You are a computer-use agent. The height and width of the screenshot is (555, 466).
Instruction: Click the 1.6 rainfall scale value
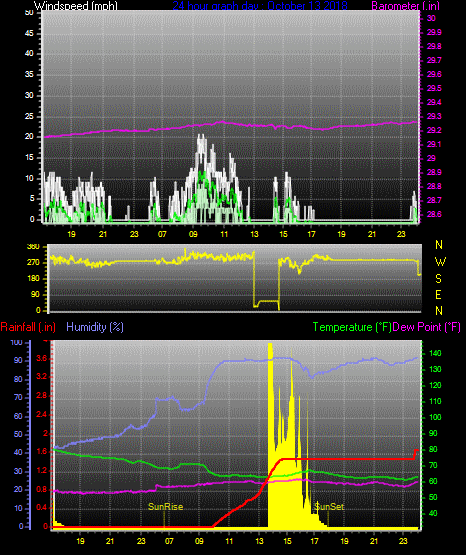coord(41,451)
